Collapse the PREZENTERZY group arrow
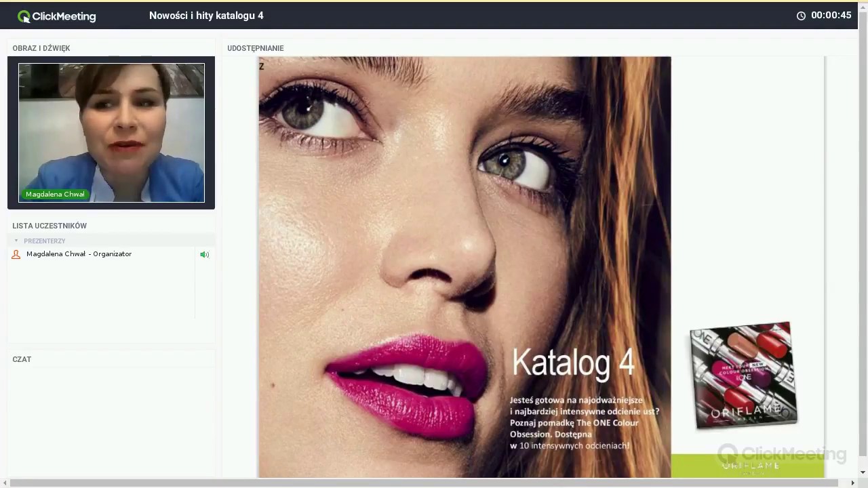The height and width of the screenshot is (488, 868). [16, 241]
